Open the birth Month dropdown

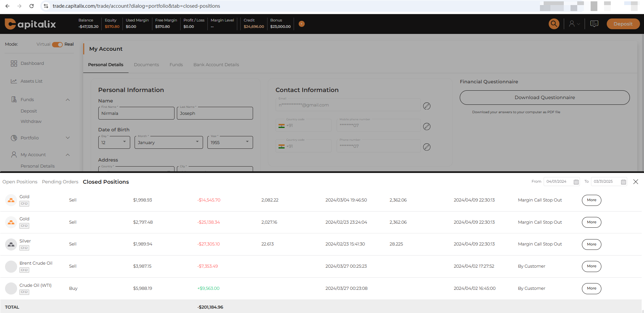pos(168,142)
